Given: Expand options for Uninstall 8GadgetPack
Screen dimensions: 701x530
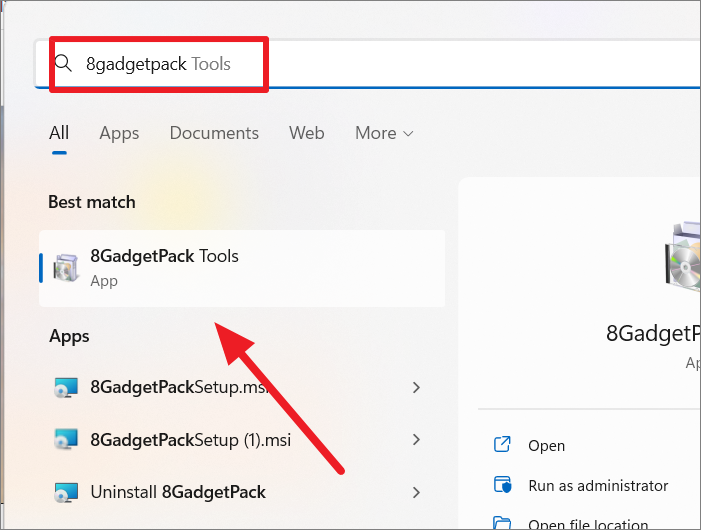Looking at the screenshot, I should pyautogui.click(x=416, y=492).
